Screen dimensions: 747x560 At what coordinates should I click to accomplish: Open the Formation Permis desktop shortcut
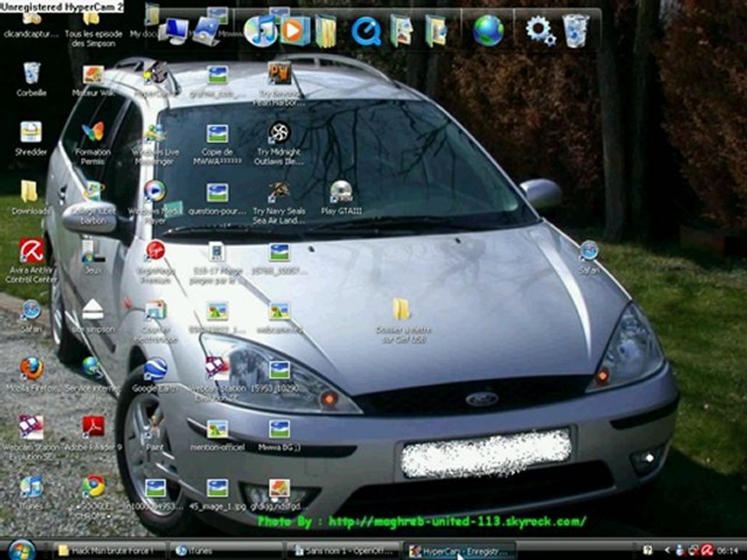pos(93,143)
